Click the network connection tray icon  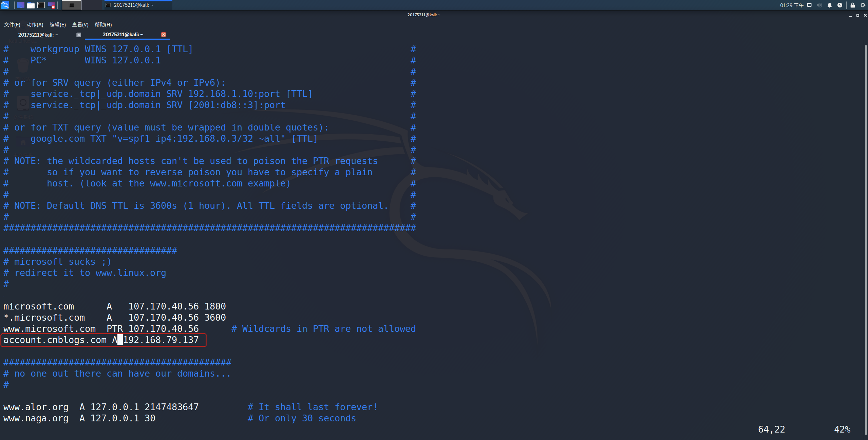[x=809, y=5]
